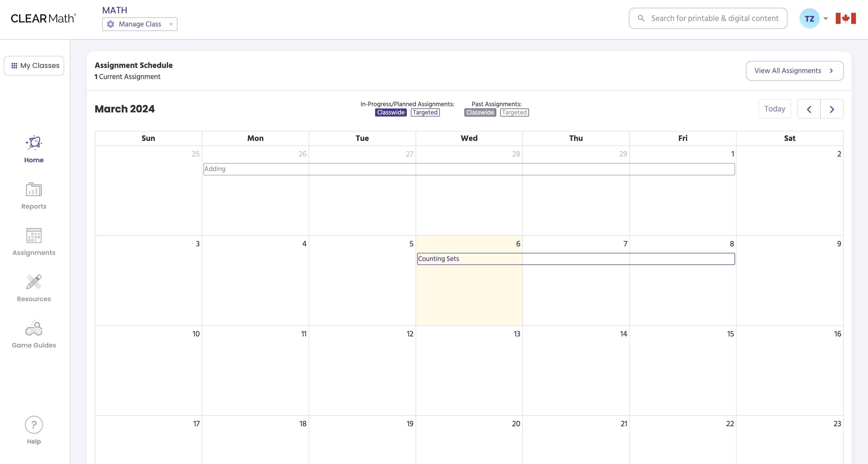
Task: Click the Canadian flag icon
Action: 846,18
